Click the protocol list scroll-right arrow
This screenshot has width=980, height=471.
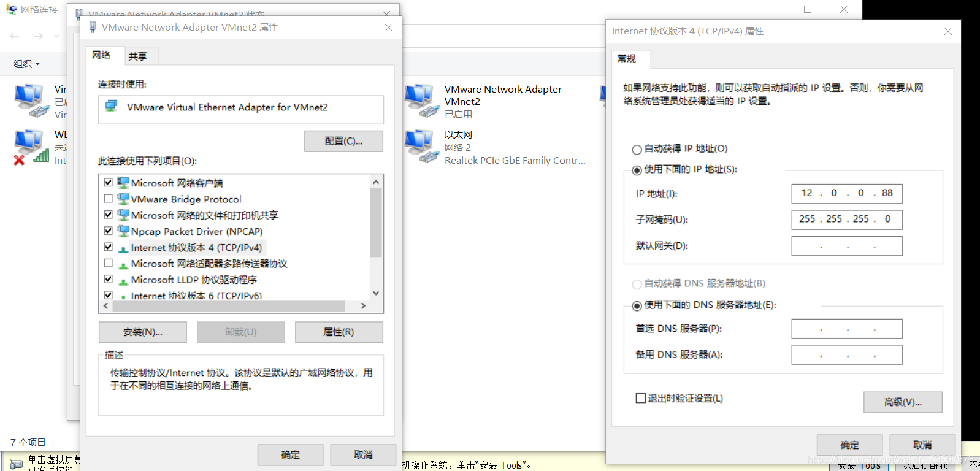pyautogui.click(x=363, y=305)
